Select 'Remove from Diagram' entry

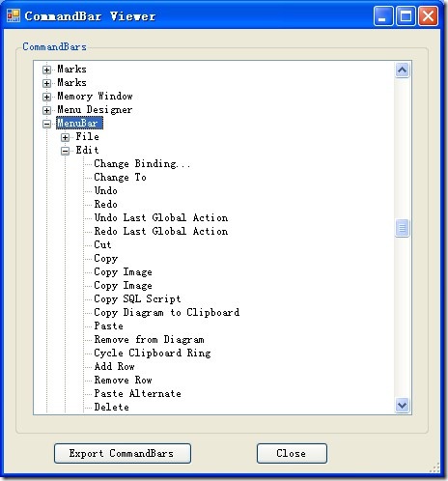[x=150, y=340]
